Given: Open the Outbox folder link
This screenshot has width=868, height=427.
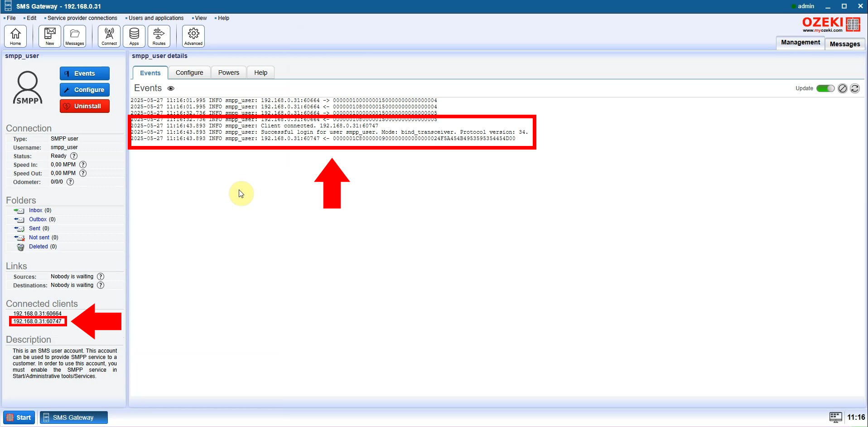Looking at the screenshot, I should (38, 219).
